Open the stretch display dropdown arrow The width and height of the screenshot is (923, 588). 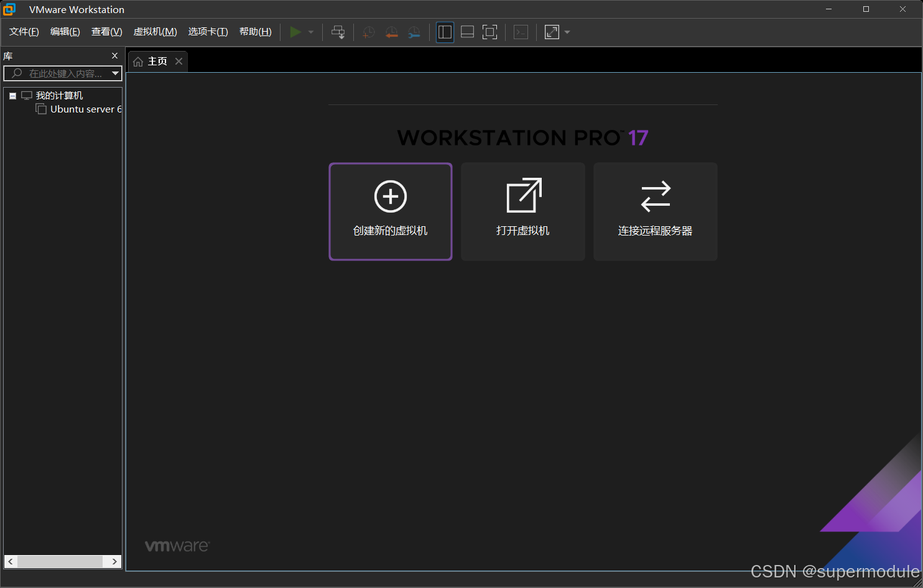(x=567, y=32)
